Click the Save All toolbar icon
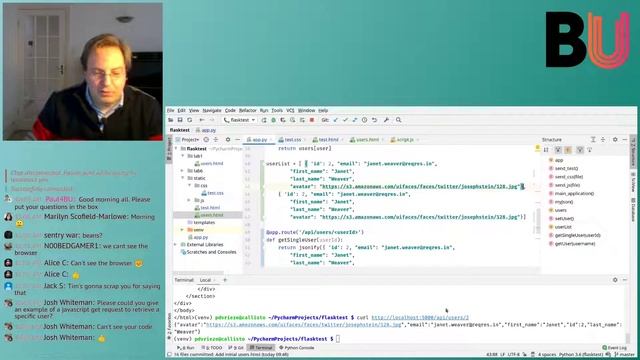The width and height of the screenshot is (640, 360). 180,120
